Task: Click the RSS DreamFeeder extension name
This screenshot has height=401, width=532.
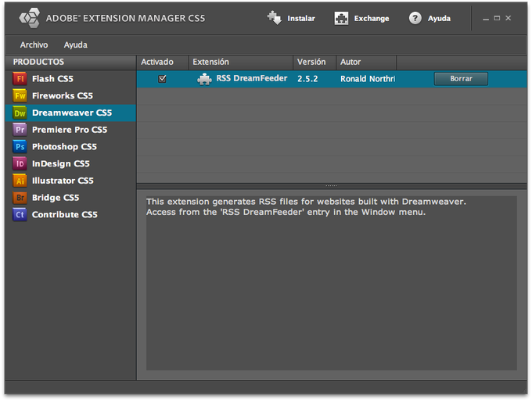Action: click(252, 78)
